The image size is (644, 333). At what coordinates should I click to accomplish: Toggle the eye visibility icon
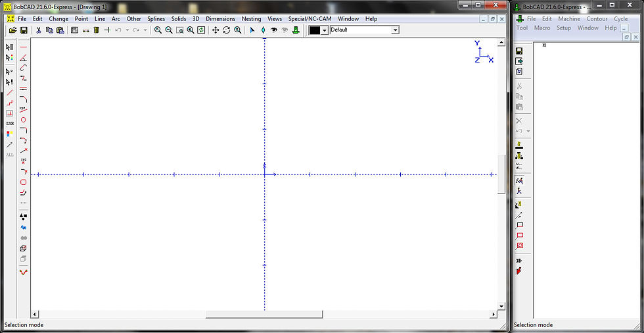tap(274, 30)
